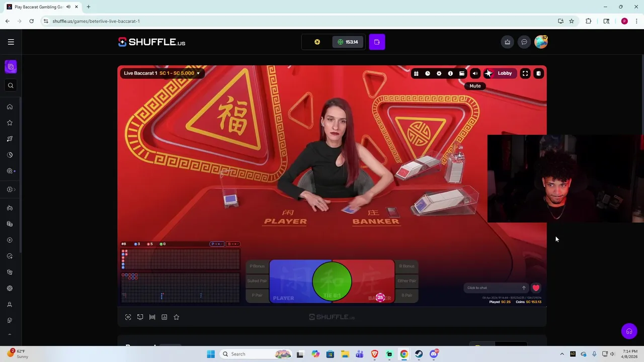Viewport: 644px width, 362px height.
Task: Select the green SC 153.14 balance
Action: pos(348,42)
